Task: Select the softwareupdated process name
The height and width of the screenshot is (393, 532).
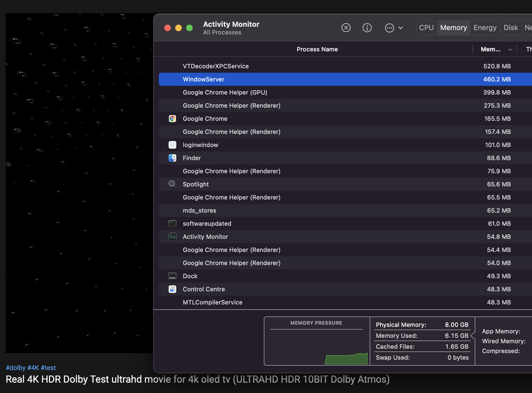Action: [207, 224]
